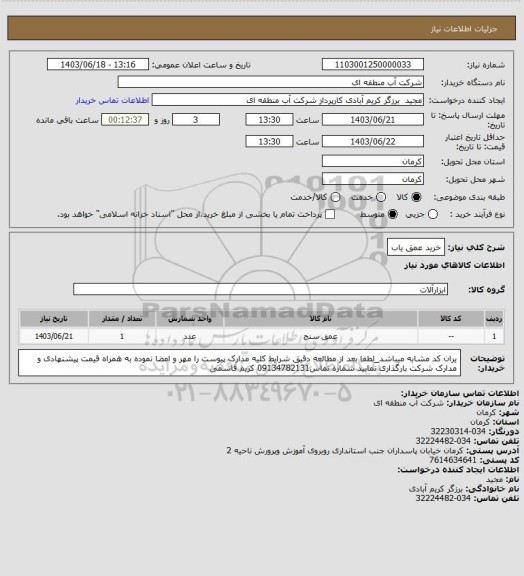Choose the متوسط purchase type radio
The image size is (524, 576).
click(x=393, y=214)
